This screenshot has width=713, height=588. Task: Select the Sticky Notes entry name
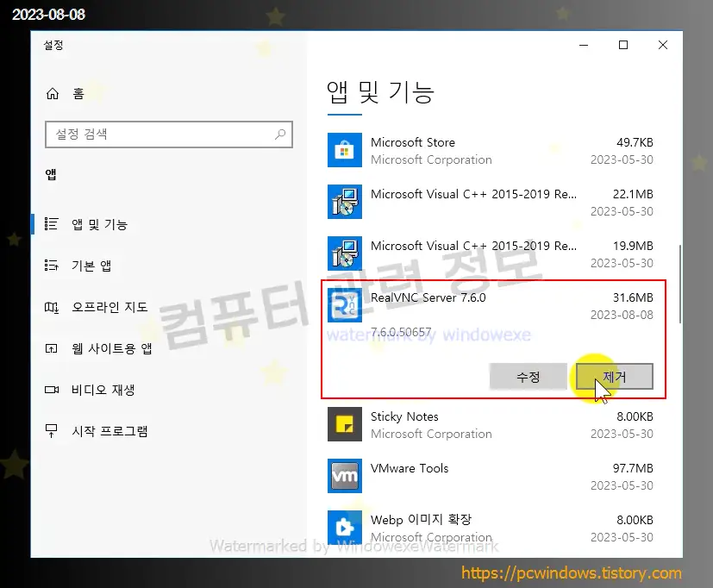[404, 416]
